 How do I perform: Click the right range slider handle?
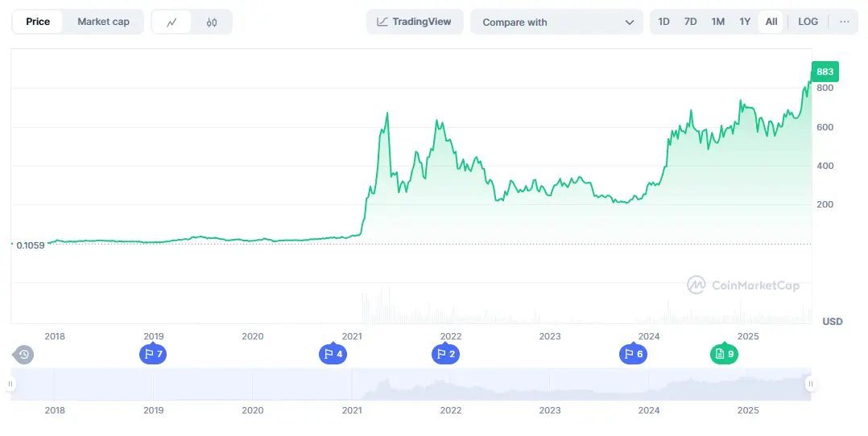[x=811, y=385]
